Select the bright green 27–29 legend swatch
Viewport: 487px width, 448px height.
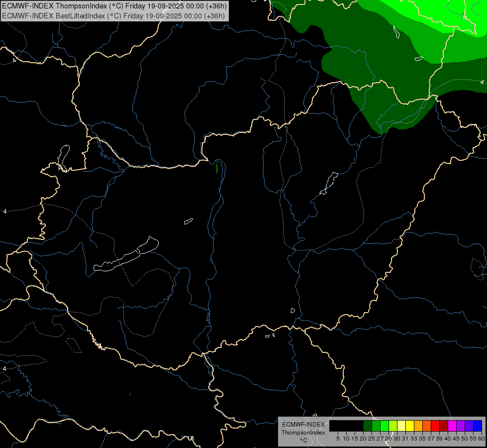385,426
